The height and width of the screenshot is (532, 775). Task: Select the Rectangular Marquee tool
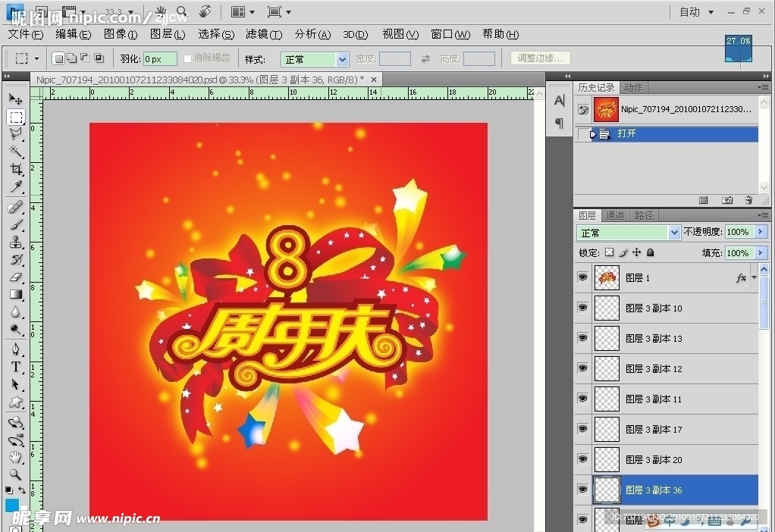click(x=16, y=117)
